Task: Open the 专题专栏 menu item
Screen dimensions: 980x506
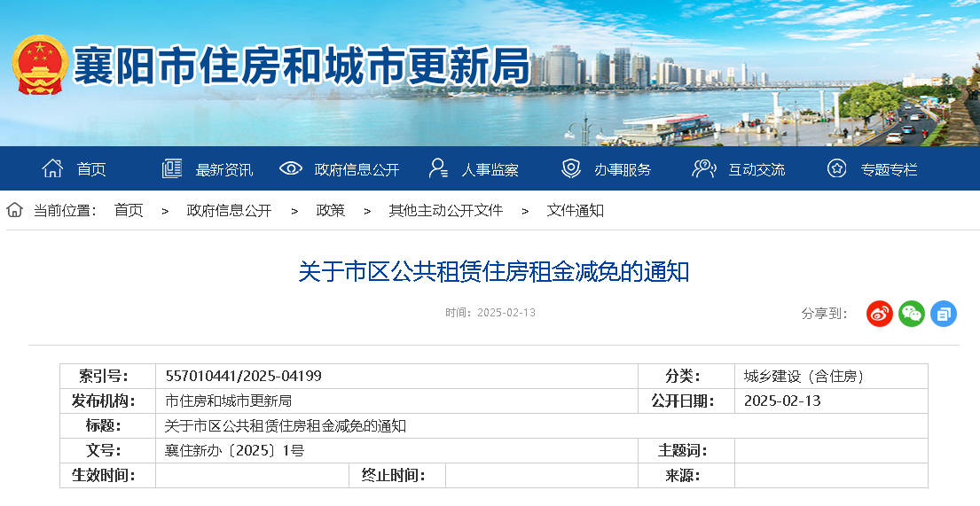Action: [889, 169]
